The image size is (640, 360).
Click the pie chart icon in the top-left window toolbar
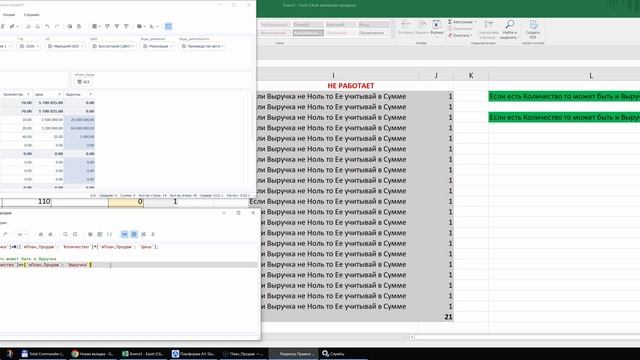70,26
